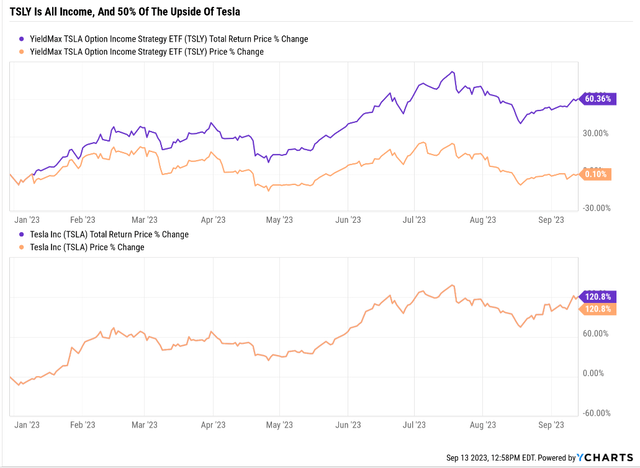
Task: Select the purple 60.36% value tag
Action: pyautogui.click(x=597, y=99)
